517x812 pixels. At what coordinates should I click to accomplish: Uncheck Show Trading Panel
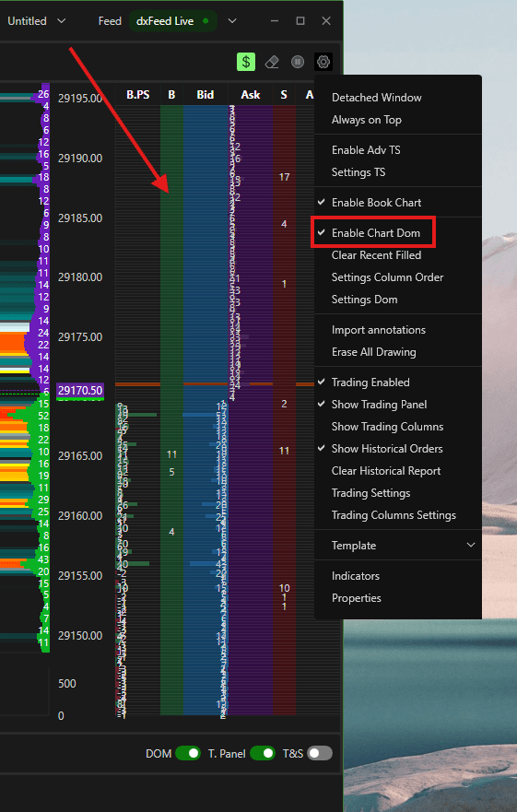[x=398, y=405]
